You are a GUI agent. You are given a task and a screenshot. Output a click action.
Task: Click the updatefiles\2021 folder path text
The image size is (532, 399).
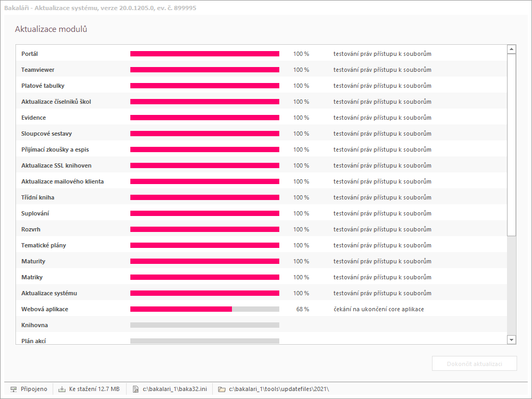279,389
